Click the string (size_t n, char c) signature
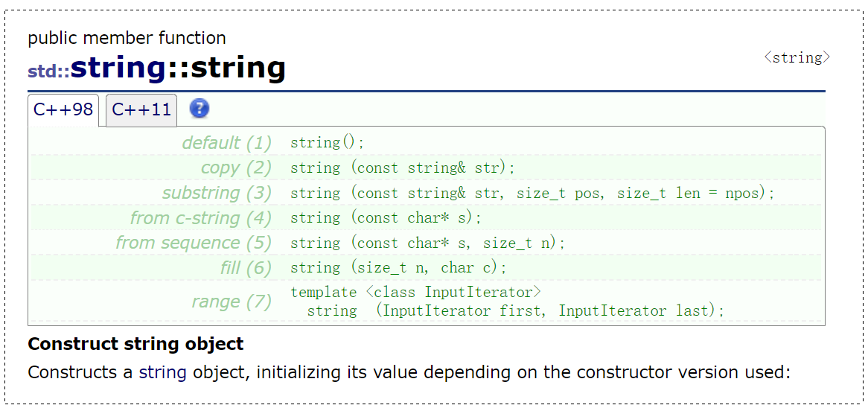 click(x=398, y=268)
